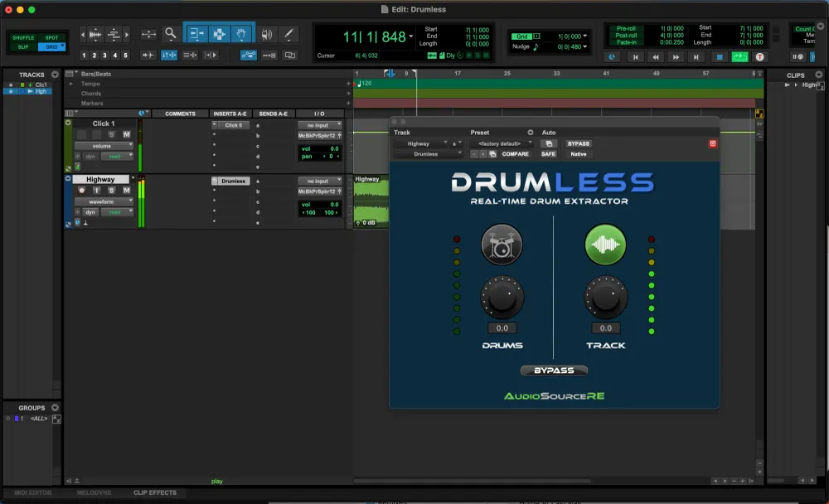The height and width of the screenshot is (504, 829).
Task: Click the COMMENTS column header
Action: [x=180, y=114]
